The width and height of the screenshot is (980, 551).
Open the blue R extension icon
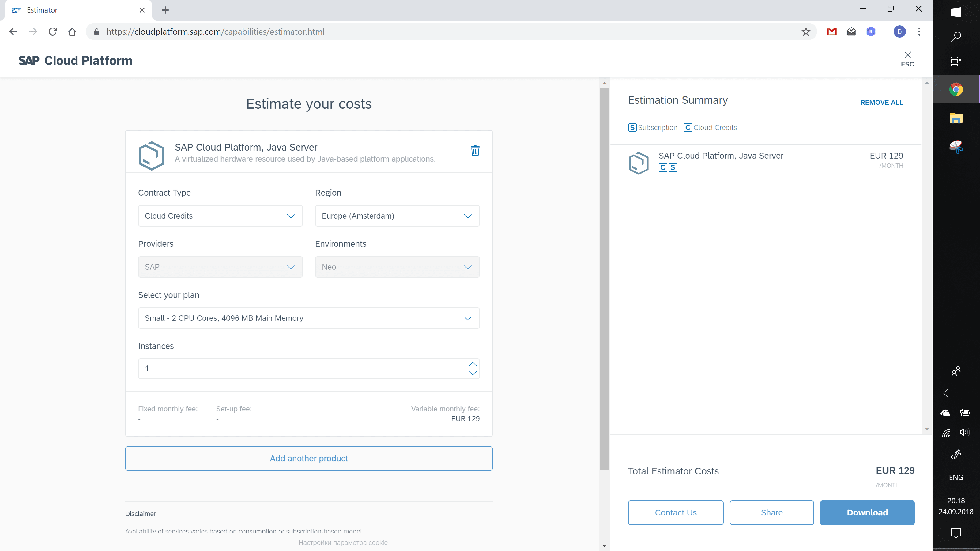(x=871, y=32)
